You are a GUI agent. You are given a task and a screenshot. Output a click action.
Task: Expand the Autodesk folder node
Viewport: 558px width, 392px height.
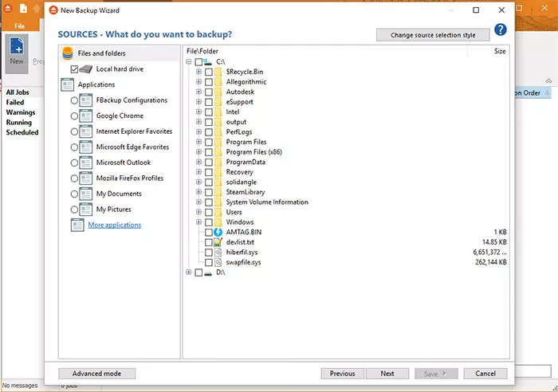[x=198, y=92]
